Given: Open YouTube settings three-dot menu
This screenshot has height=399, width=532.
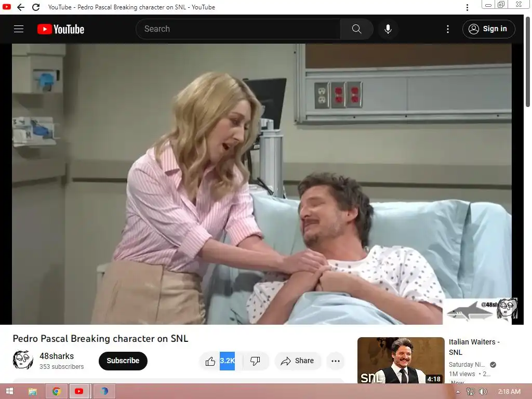Looking at the screenshot, I should 447,29.
